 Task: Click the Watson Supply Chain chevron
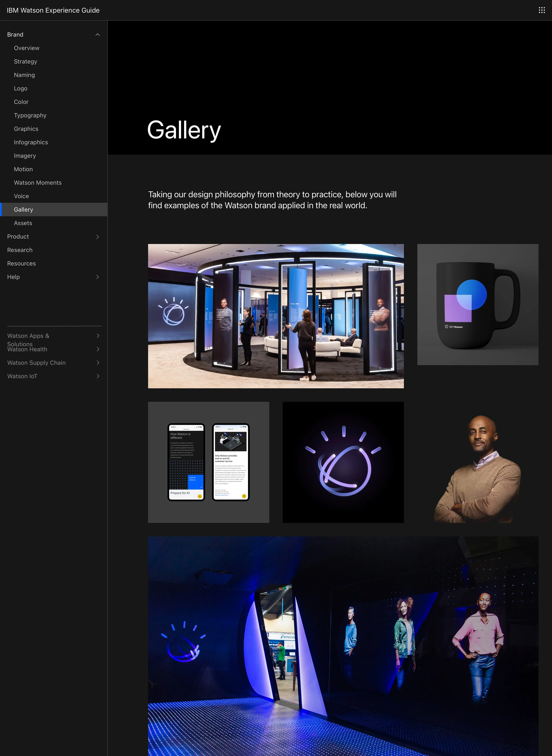[x=98, y=363]
